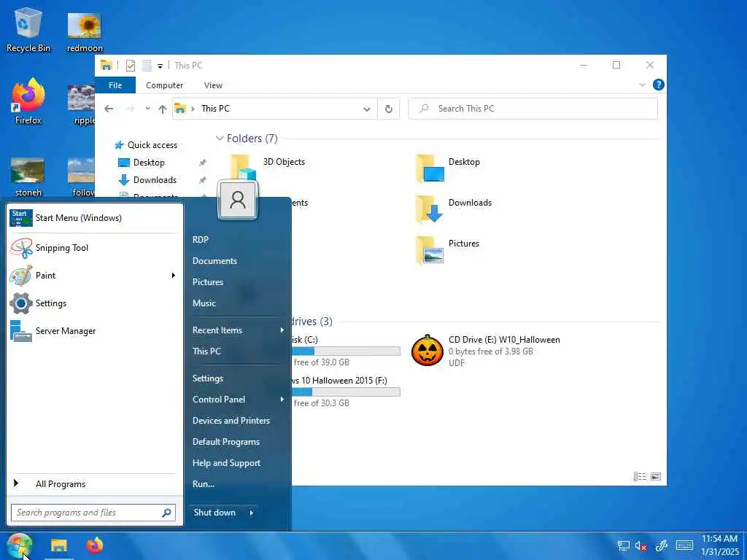Open Customize Quick Access Toolbar dropdown
Screen dimensions: 747x560
pyautogui.click(x=160, y=66)
